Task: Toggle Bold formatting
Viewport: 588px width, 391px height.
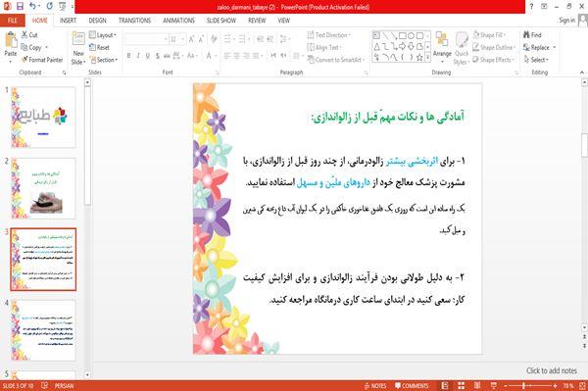Action: (129, 56)
